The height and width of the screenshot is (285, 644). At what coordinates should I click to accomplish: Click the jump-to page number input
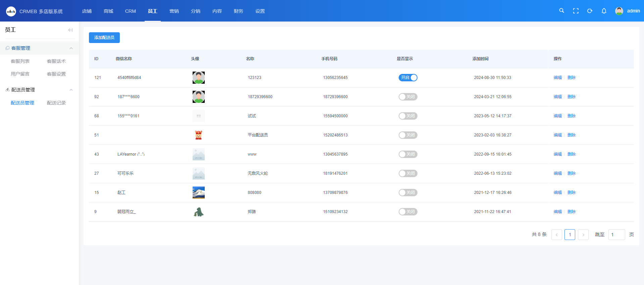click(616, 235)
